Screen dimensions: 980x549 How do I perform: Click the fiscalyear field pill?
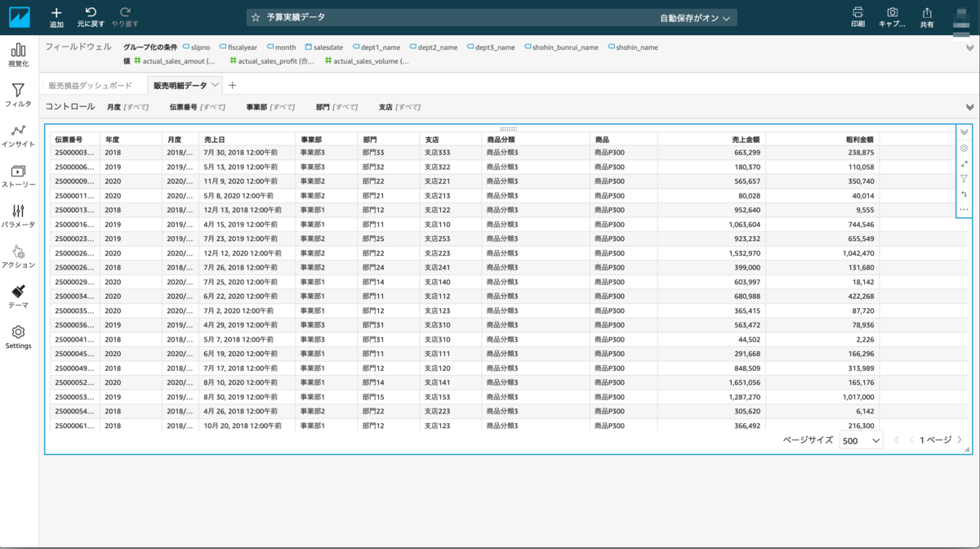[x=238, y=47]
